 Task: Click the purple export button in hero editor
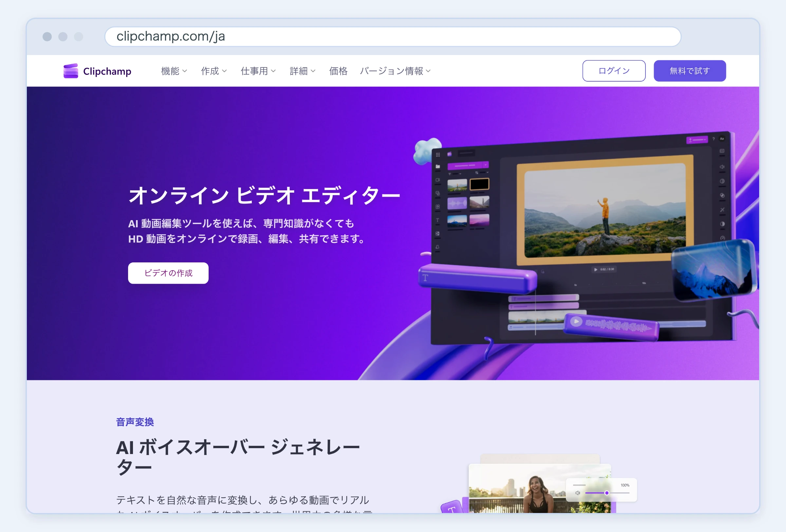697,140
